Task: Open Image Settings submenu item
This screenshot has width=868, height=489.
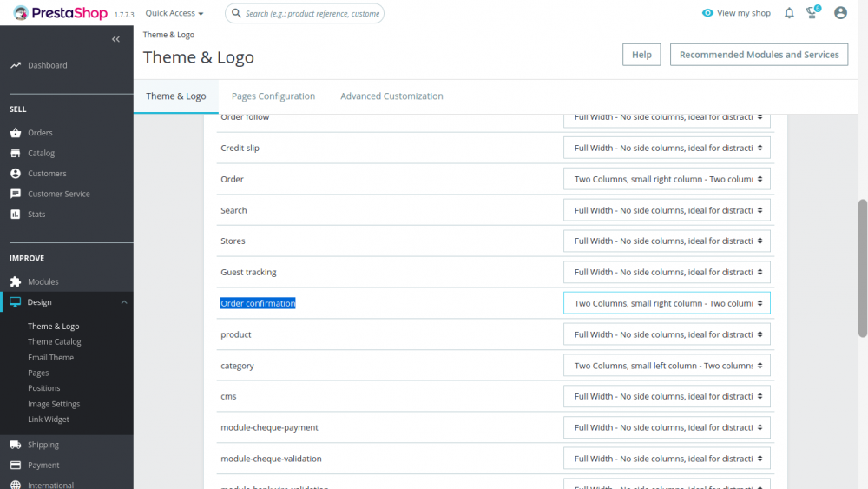Action: [x=54, y=404]
